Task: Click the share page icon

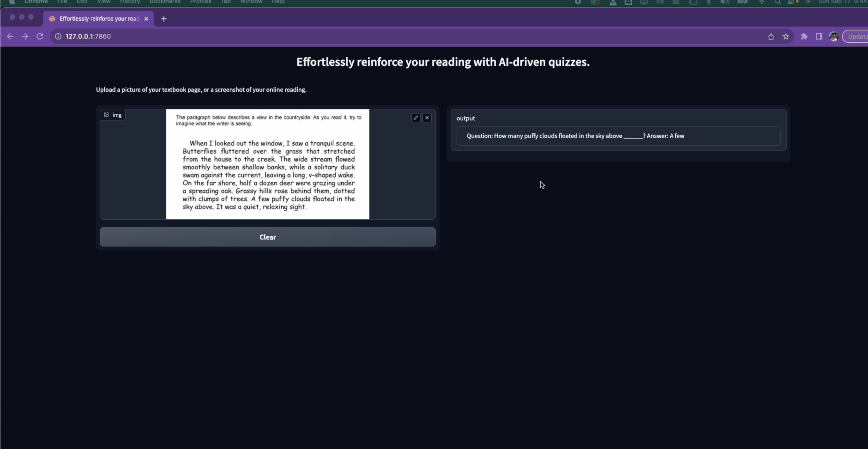Action: click(x=771, y=36)
